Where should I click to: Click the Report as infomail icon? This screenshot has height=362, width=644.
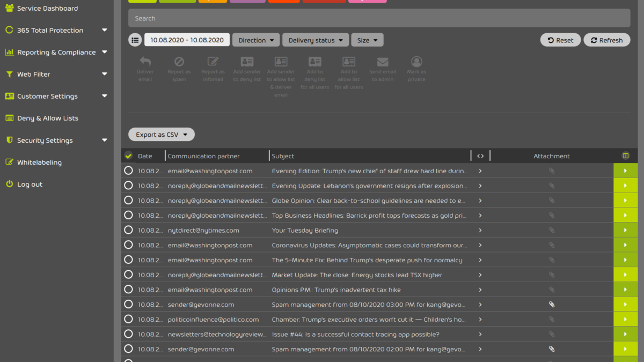[213, 62]
